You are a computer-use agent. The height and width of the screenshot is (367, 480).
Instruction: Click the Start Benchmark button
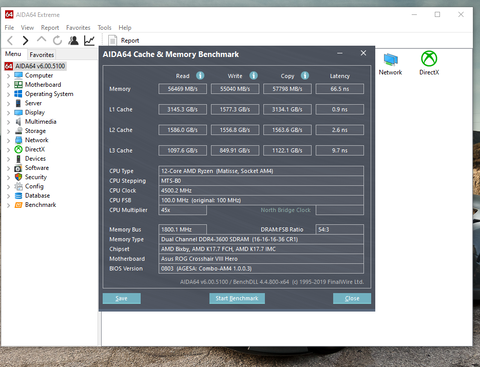[x=237, y=298]
